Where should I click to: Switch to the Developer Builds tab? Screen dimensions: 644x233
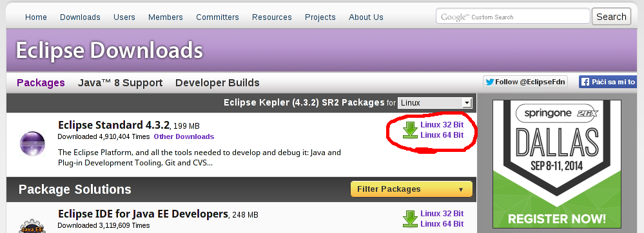(217, 83)
